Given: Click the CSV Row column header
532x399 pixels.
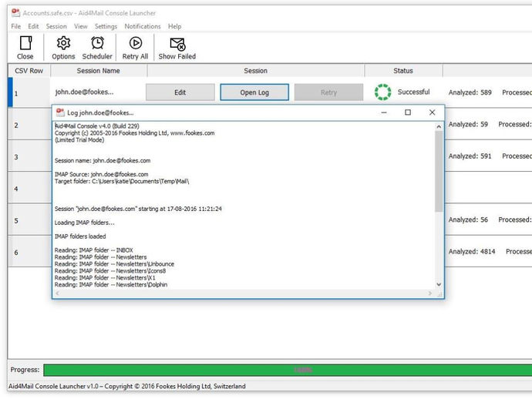Looking at the screenshot, I should pos(29,71).
